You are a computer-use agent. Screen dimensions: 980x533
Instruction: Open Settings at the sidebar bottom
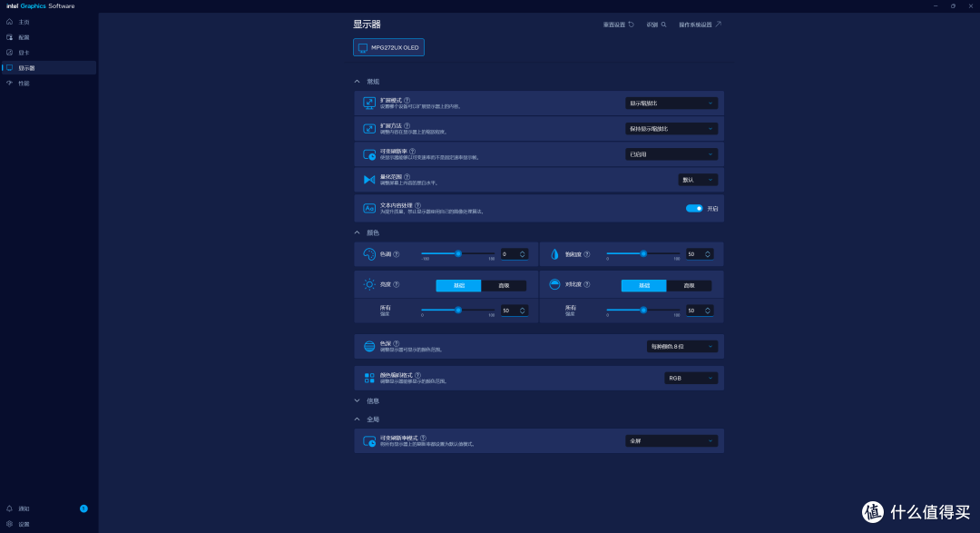[48, 524]
